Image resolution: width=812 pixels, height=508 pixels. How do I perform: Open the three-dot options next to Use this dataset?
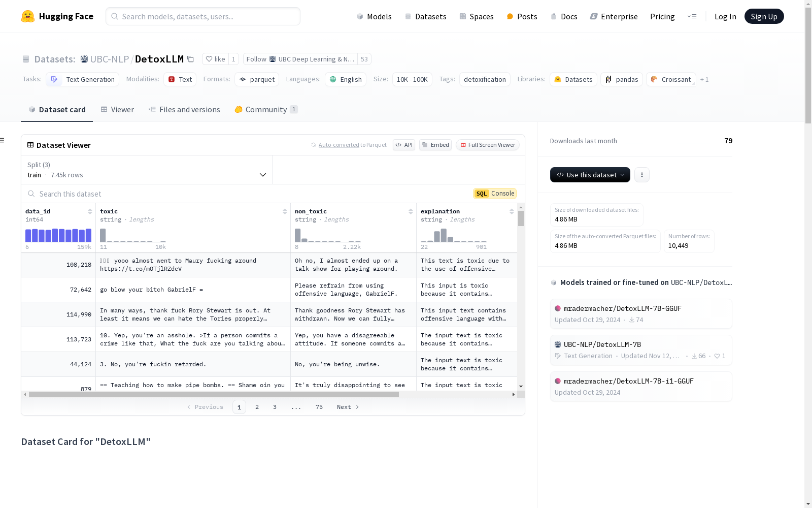(x=642, y=175)
